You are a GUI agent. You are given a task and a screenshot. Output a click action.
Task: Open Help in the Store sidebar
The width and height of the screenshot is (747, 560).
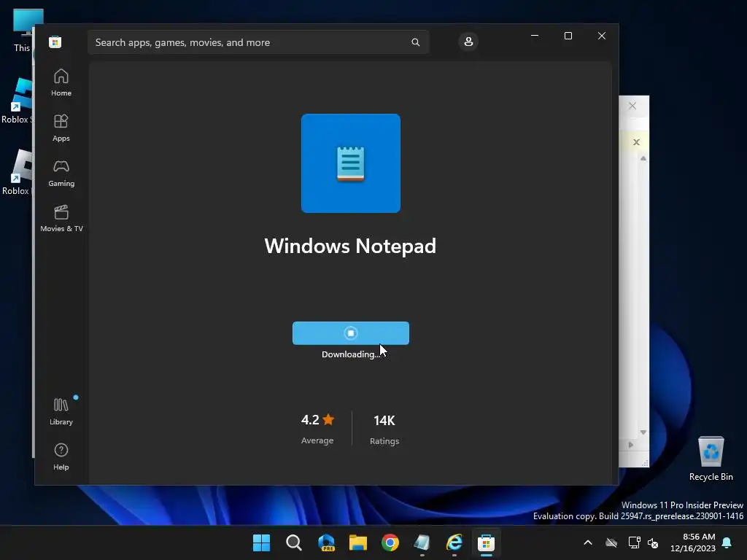point(61,456)
